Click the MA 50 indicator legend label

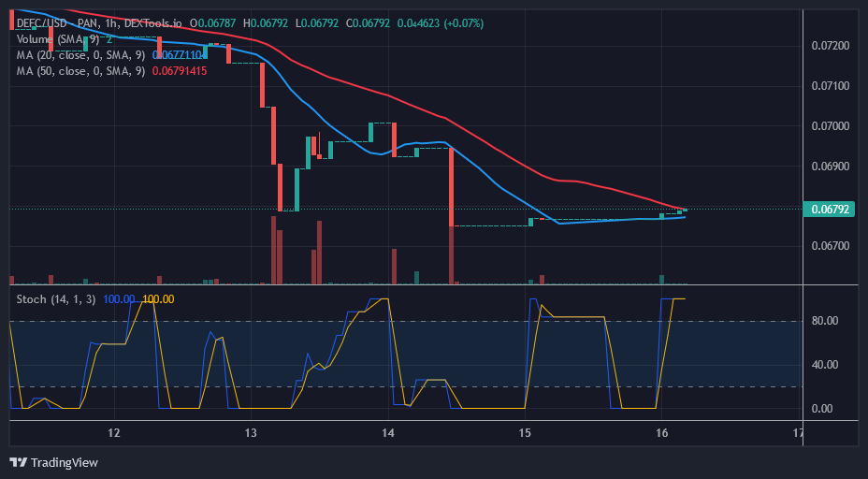point(80,71)
